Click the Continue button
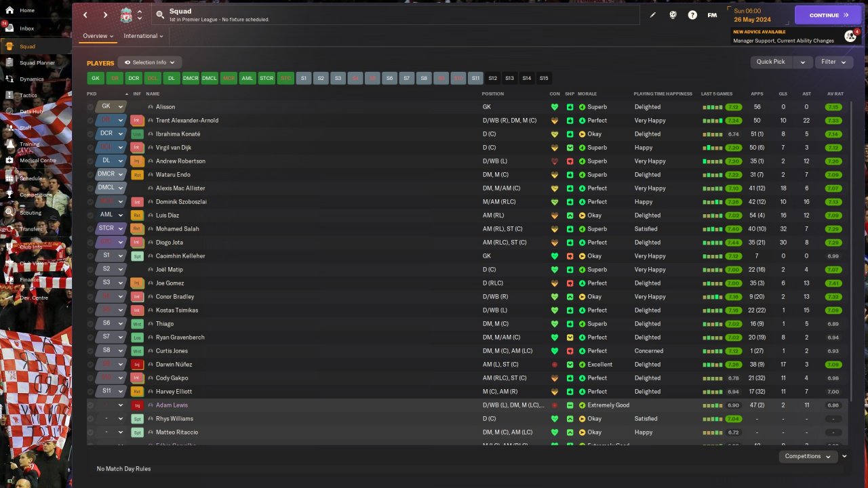868x488 pixels. (x=829, y=15)
